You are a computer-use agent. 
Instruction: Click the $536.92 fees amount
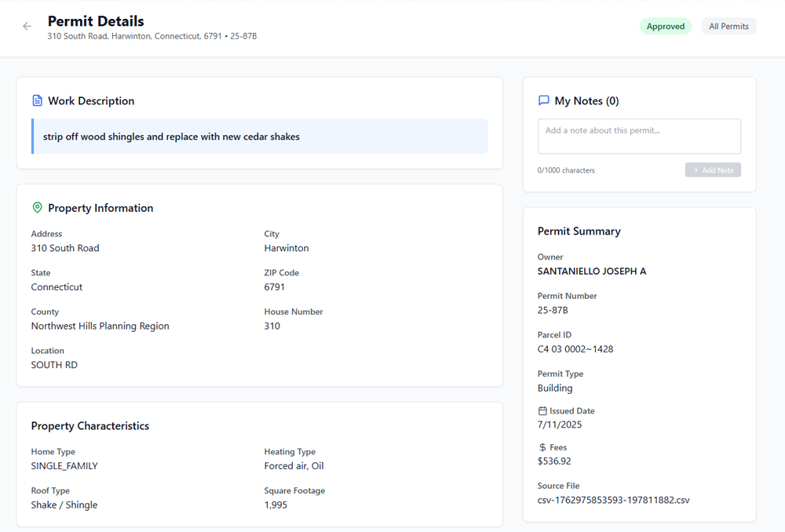tap(554, 461)
